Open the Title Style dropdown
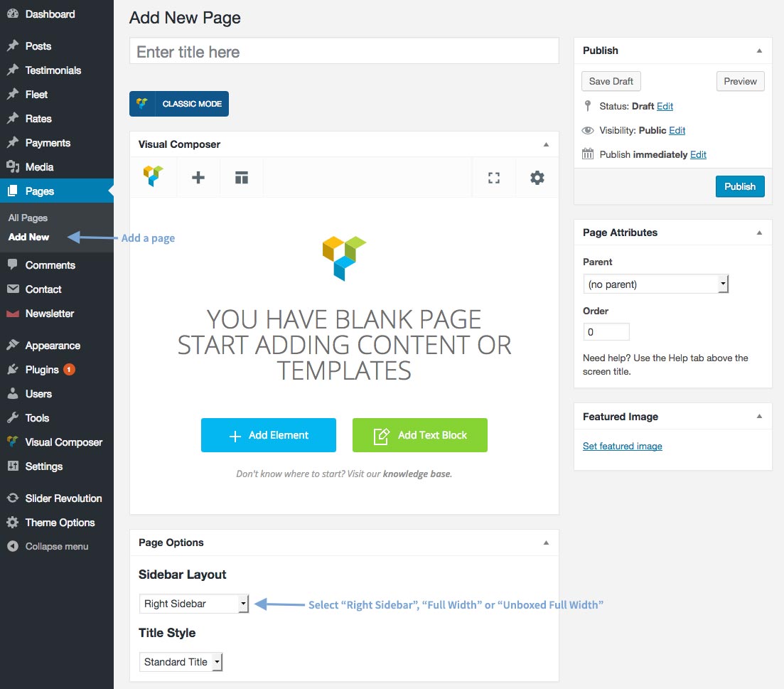This screenshot has height=689, width=784. click(181, 661)
